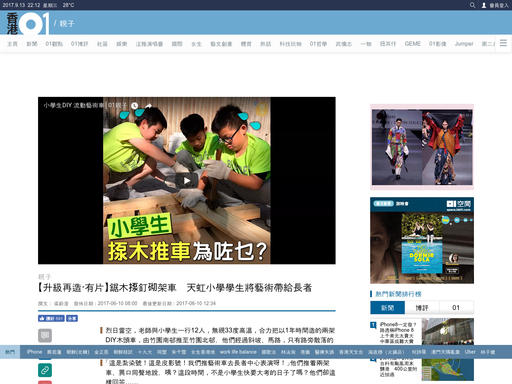Image resolution: width=512 pixels, height=384 pixels.
Task: Click the video share arrow icon
Action: (x=148, y=106)
